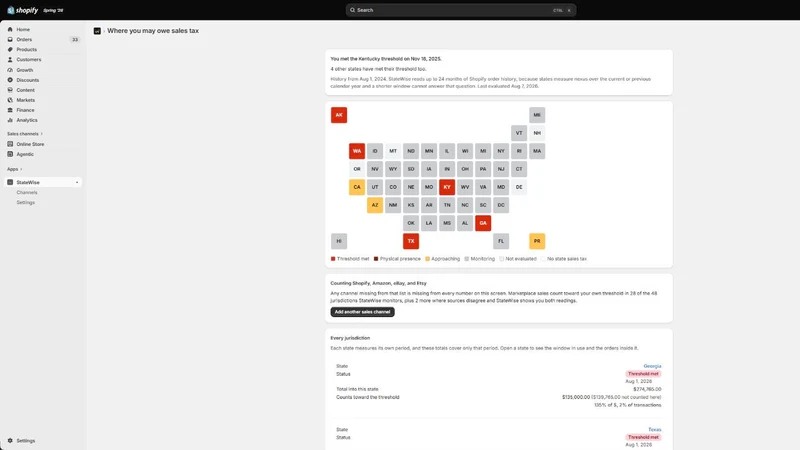Select the CA state tile
This screenshot has height=450, width=800.
pos(357,187)
